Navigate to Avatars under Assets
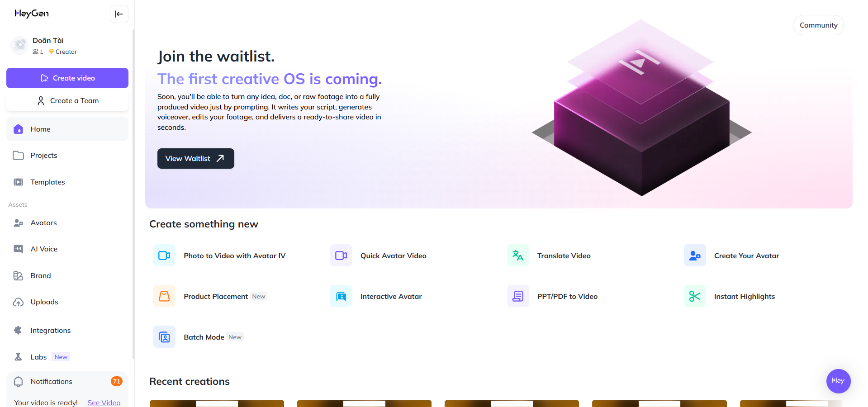 43,223
